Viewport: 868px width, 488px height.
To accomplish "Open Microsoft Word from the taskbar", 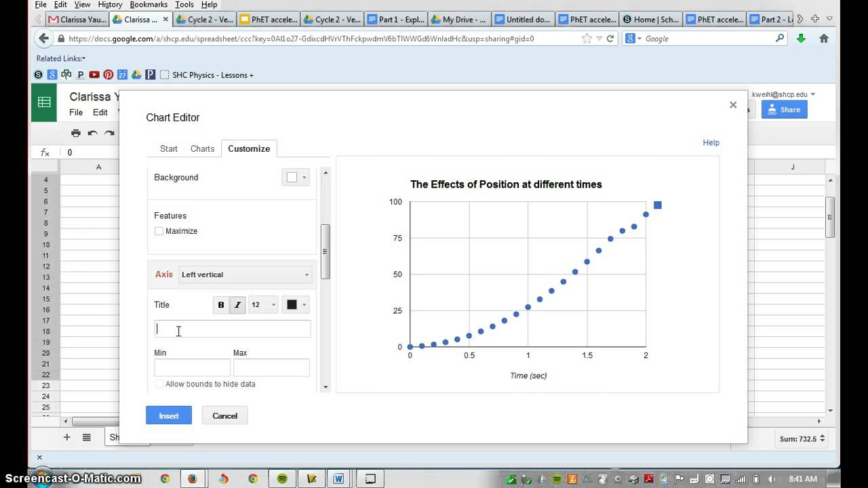I will click(x=338, y=479).
